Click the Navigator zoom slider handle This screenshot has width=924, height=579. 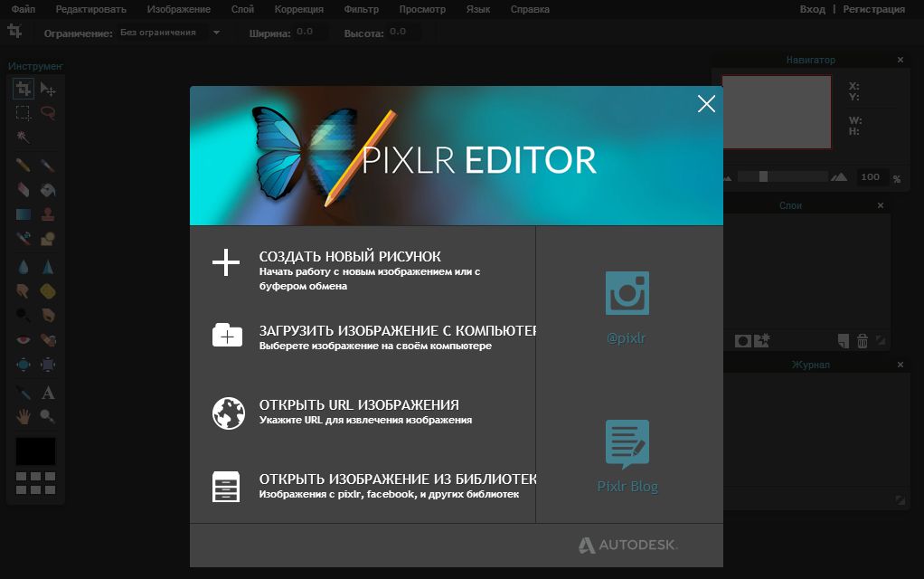point(763,176)
